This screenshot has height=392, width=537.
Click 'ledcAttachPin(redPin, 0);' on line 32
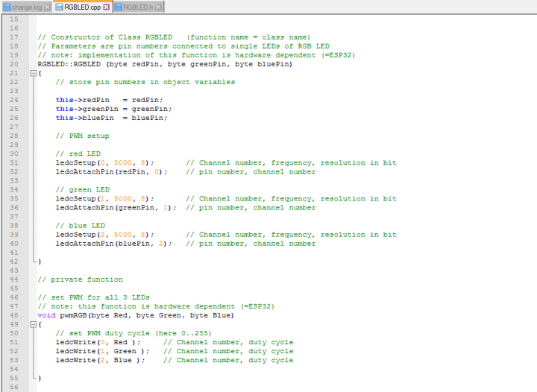[x=112, y=171]
